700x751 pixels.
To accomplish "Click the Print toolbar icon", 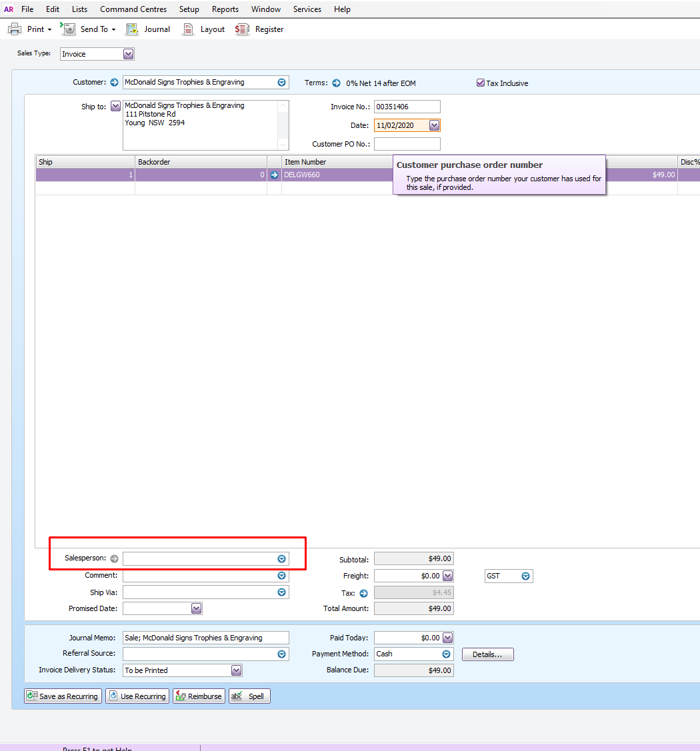I will point(15,29).
